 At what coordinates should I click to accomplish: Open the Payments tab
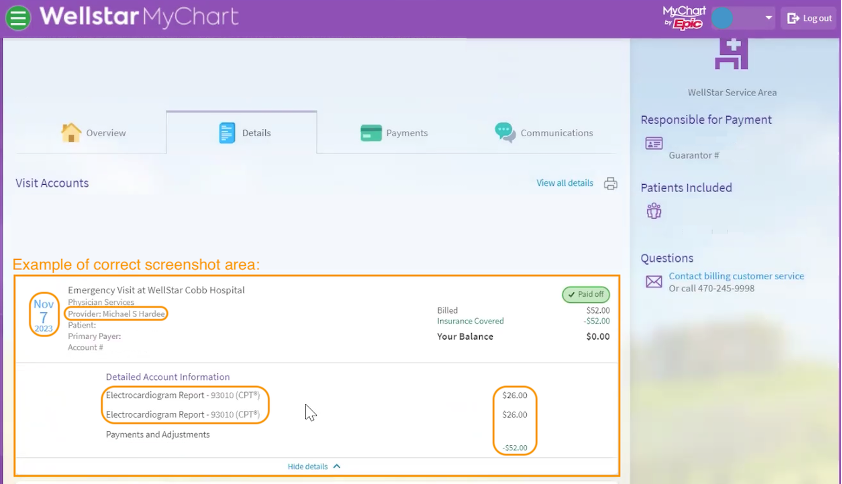[x=394, y=133]
